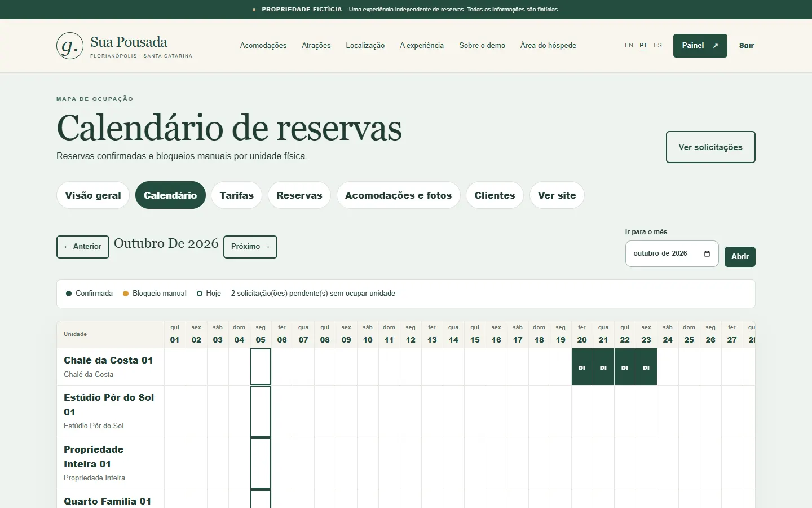Viewport: 812px width, 508px height.
Task: Select day 01 column header
Action: coord(175,335)
